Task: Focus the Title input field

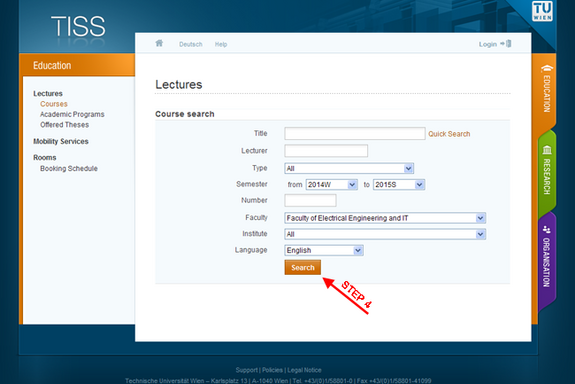Action: click(x=355, y=134)
